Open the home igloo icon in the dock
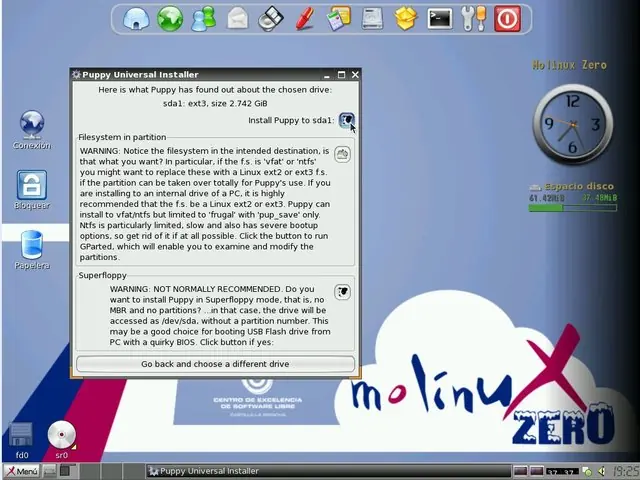The height and width of the screenshot is (480, 640). [x=136, y=19]
